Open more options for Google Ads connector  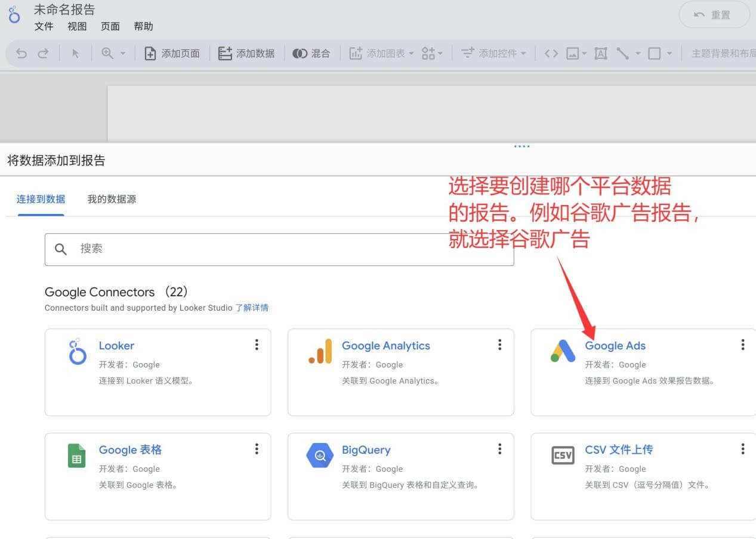743,345
